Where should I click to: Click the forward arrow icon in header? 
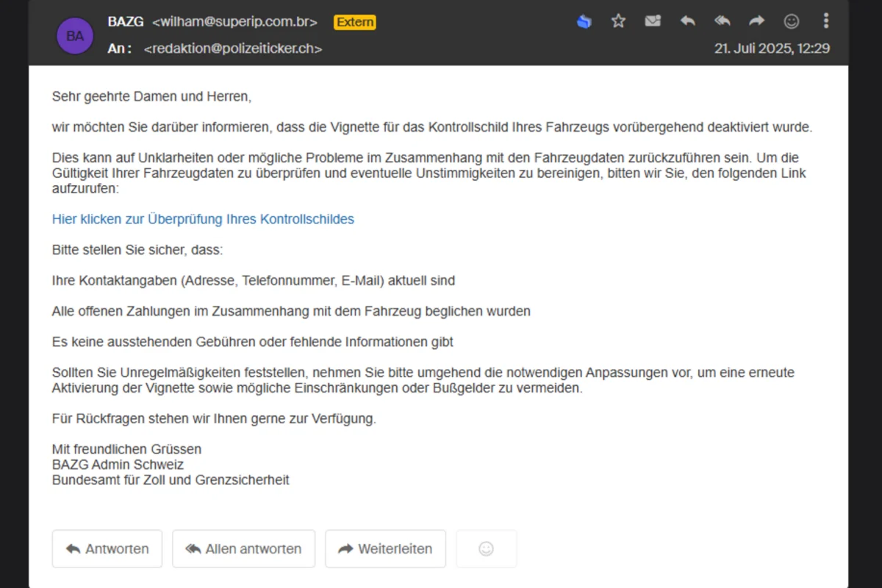(757, 21)
